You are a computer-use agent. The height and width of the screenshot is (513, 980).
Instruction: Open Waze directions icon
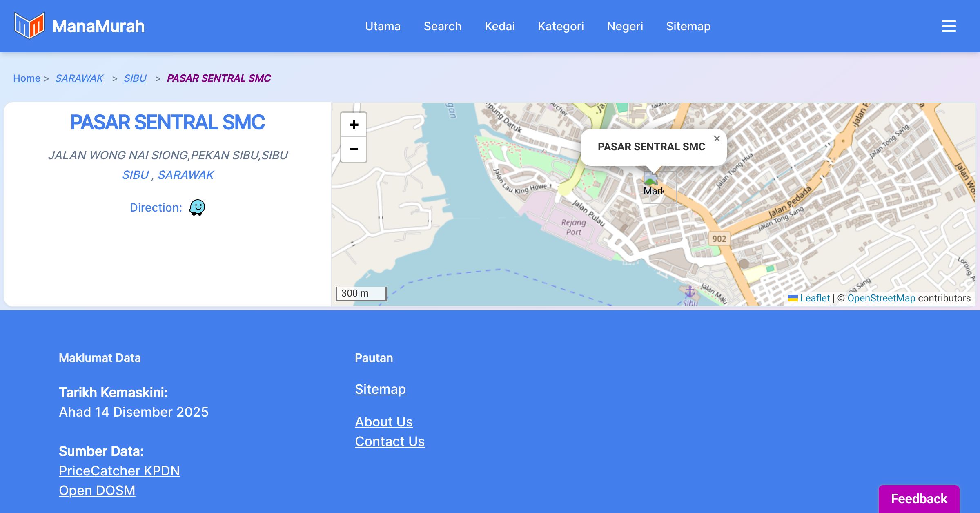[197, 207]
